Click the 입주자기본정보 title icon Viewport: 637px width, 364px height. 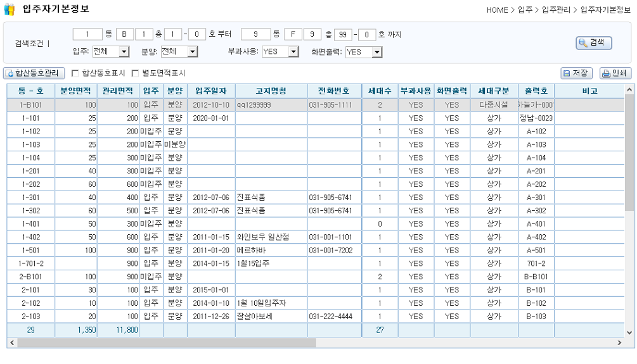point(10,9)
